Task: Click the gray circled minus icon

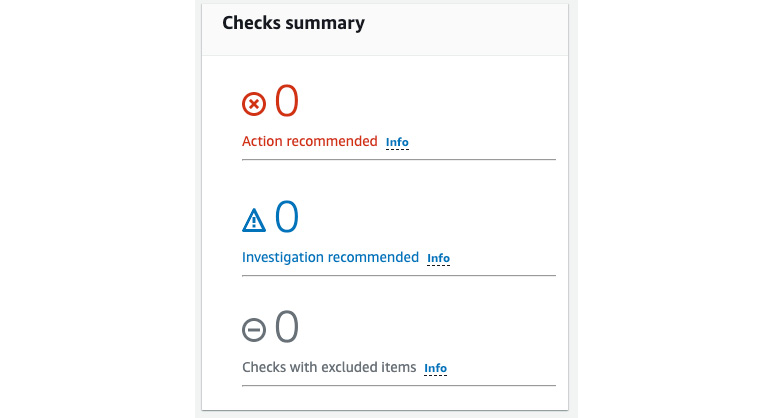Action: [254, 330]
